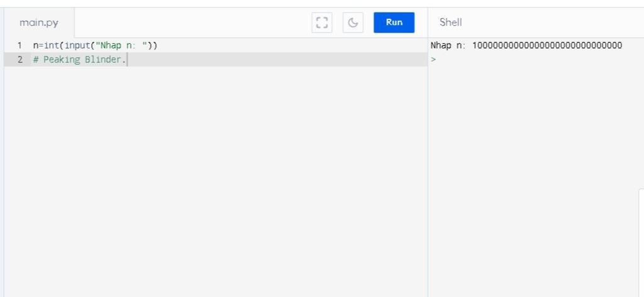
Task: Click the closing parentheses ending line 1
Action: pos(152,46)
